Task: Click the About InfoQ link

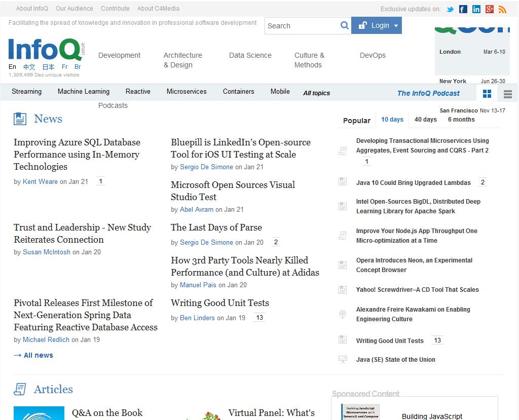Action: coord(32,9)
